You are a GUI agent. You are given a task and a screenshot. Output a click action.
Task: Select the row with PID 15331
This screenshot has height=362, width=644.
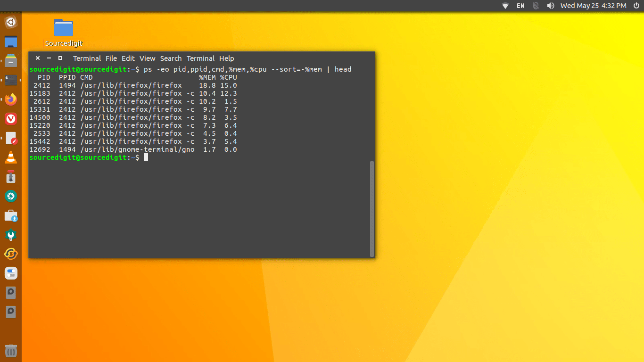click(x=133, y=109)
